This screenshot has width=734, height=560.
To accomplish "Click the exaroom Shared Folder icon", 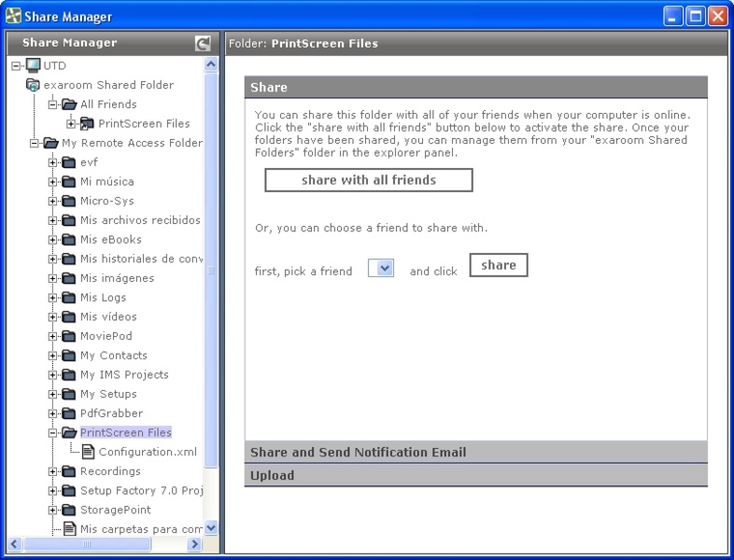I will (33, 85).
